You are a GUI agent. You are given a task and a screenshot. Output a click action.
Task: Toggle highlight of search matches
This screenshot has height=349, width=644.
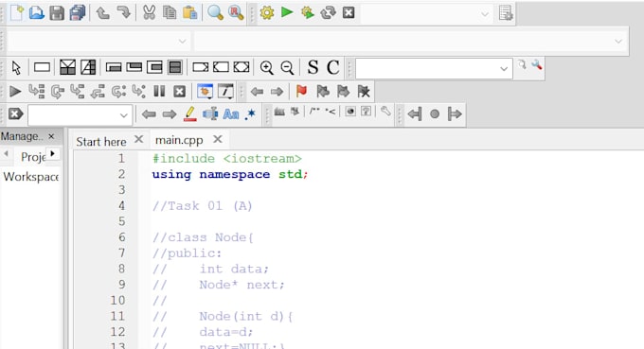[189, 114]
